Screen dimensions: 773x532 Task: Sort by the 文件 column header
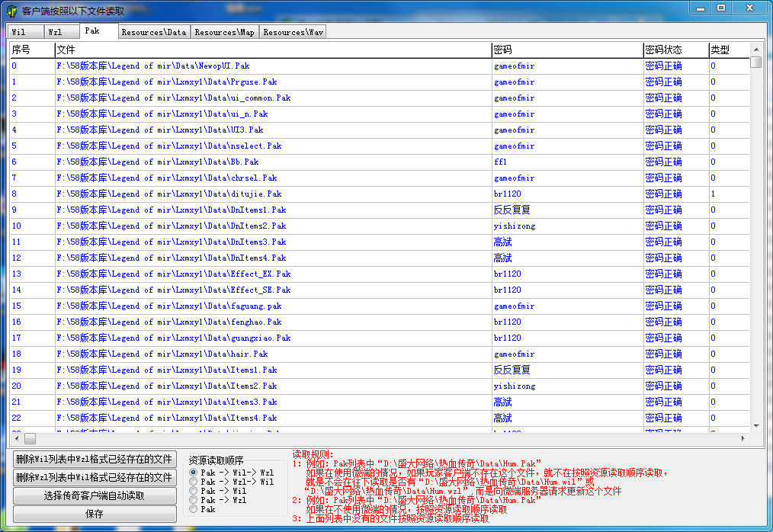pos(273,50)
